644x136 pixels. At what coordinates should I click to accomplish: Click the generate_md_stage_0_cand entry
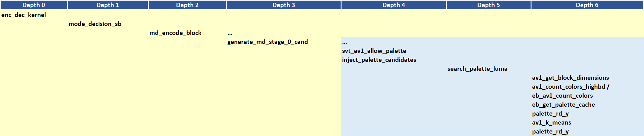pos(267,42)
